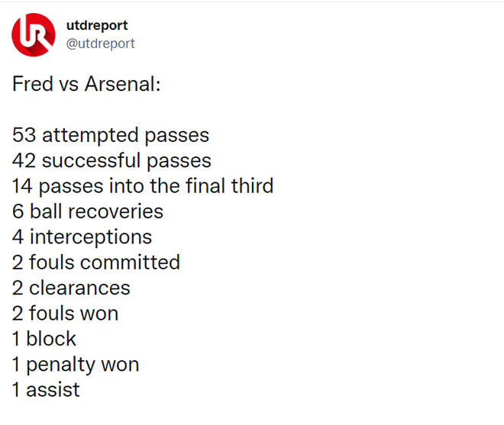Open the utdreport display name link

97,25
